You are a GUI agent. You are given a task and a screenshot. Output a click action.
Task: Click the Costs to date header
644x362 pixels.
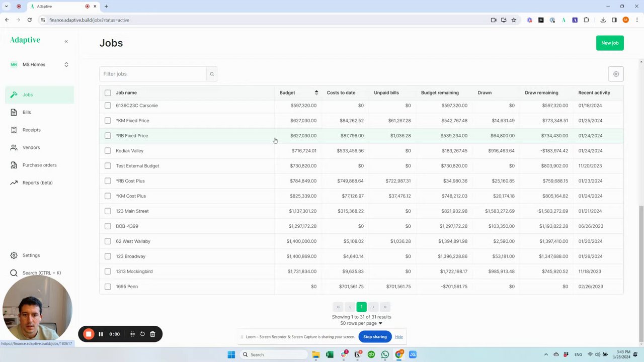click(341, 93)
